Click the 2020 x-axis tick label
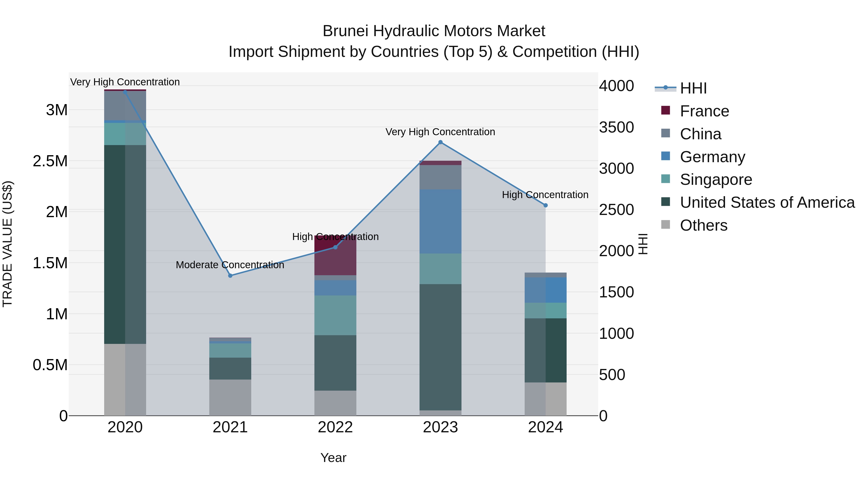868x488 pixels. point(125,427)
